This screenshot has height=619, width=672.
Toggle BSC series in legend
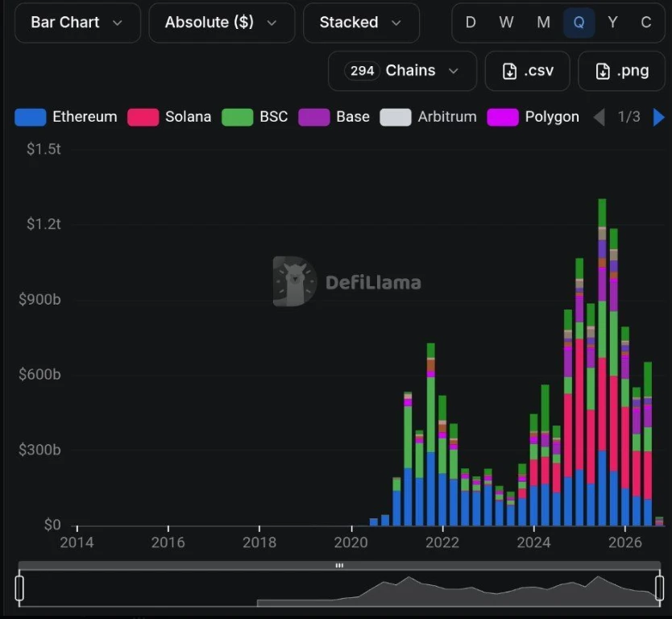(255, 117)
